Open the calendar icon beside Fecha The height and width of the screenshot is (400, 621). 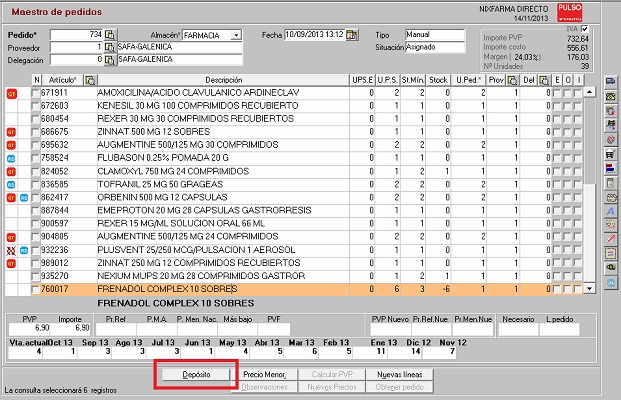[352, 35]
